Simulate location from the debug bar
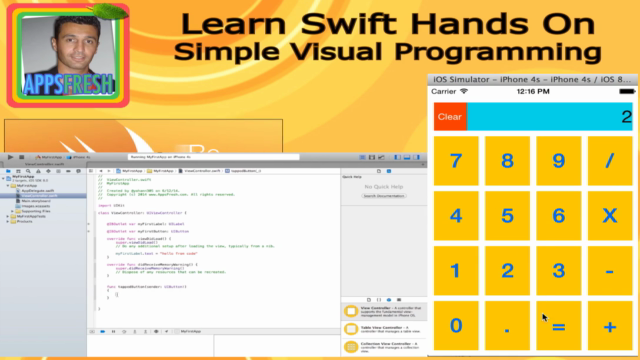Screen dimensions: 640x360 click(167, 331)
